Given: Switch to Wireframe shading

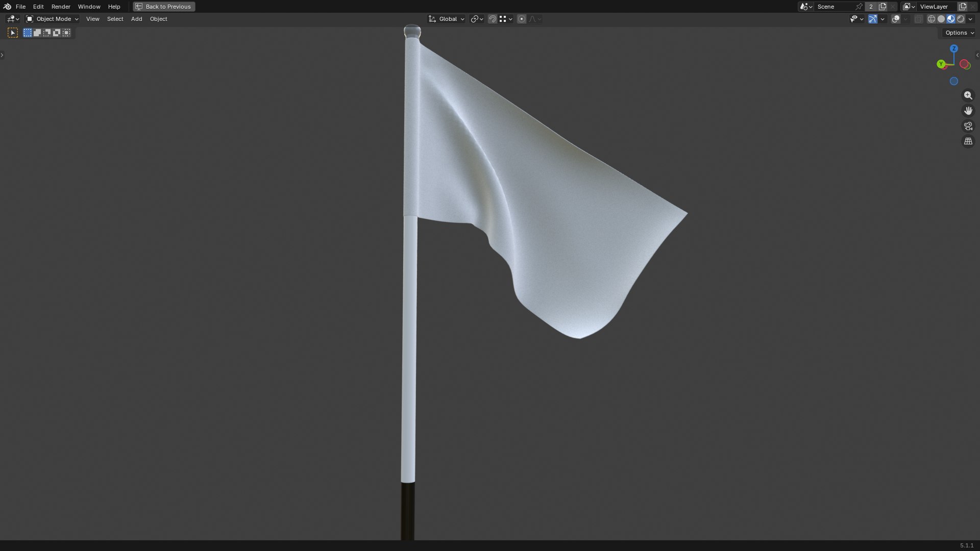Looking at the screenshot, I should click(932, 19).
